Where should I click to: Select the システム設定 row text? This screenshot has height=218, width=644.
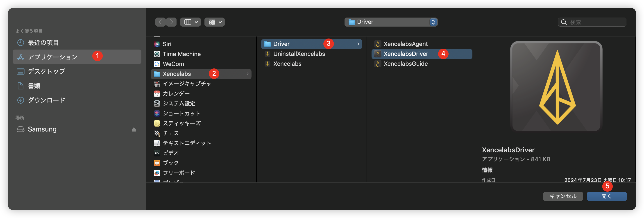point(179,104)
